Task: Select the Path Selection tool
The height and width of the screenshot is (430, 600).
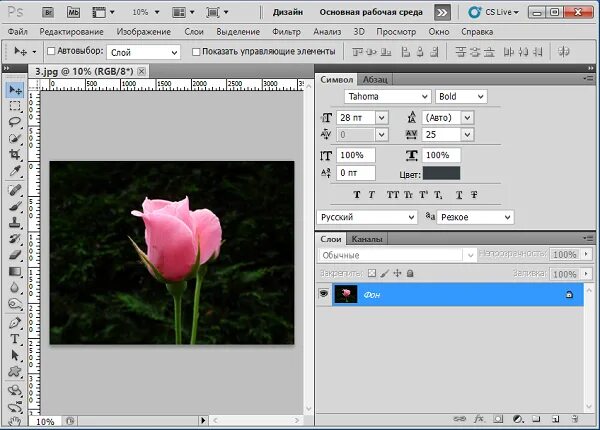Action: 15,355
